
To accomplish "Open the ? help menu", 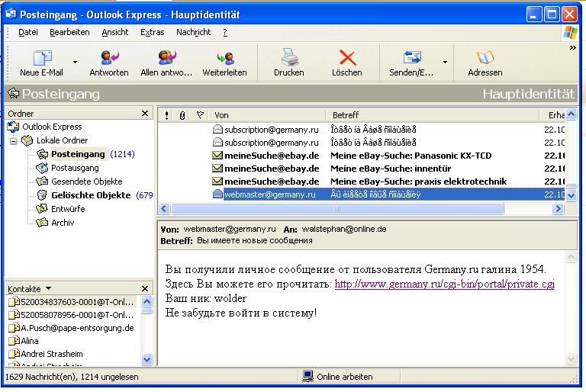I will coord(225,33).
